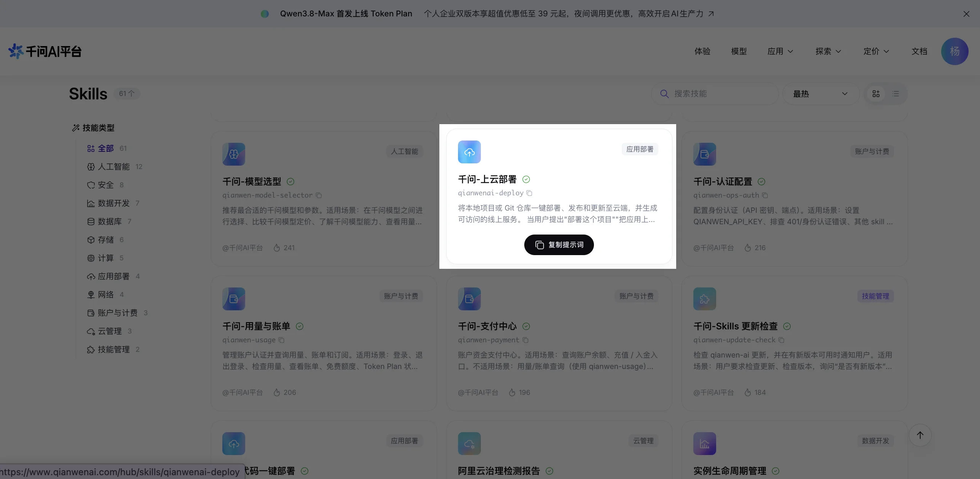Image resolution: width=980 pixels, height=479 pixels.
Task: Click the cloud upload icon of 千问-上云部署
Action: 469,152
